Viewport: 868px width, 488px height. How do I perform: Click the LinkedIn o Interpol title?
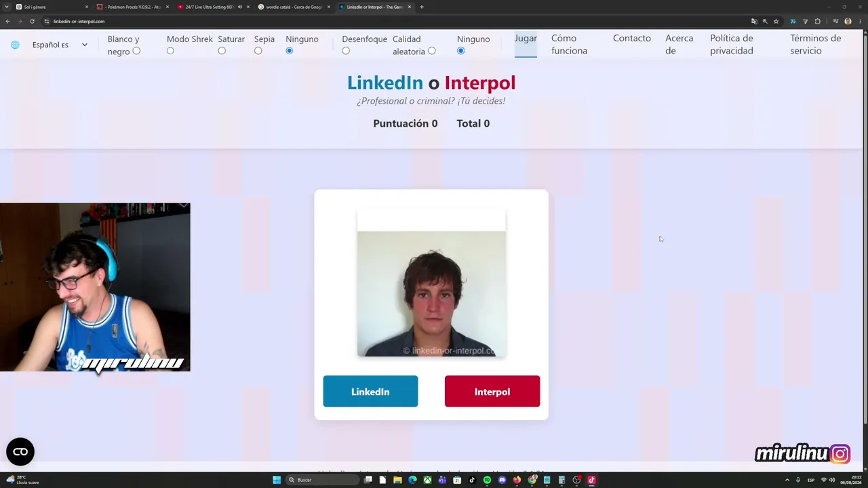tap(431, 83)
